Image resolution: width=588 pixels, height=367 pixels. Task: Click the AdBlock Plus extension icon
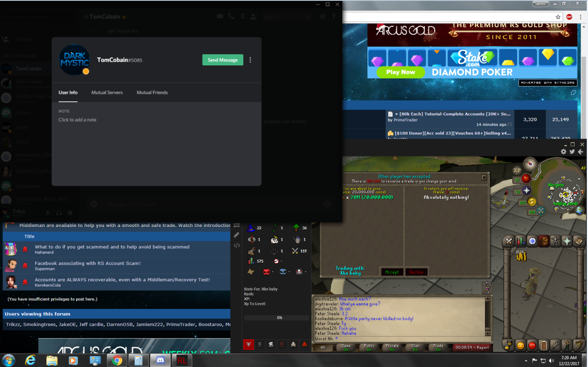pyautogui.click(x=569, y=17)
